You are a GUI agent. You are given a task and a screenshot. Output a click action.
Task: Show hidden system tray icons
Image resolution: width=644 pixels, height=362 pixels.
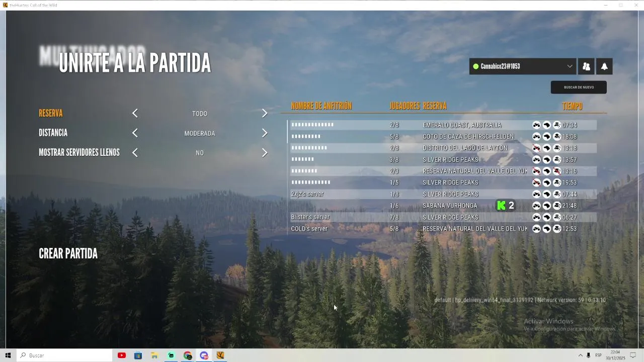coord(580,355)
